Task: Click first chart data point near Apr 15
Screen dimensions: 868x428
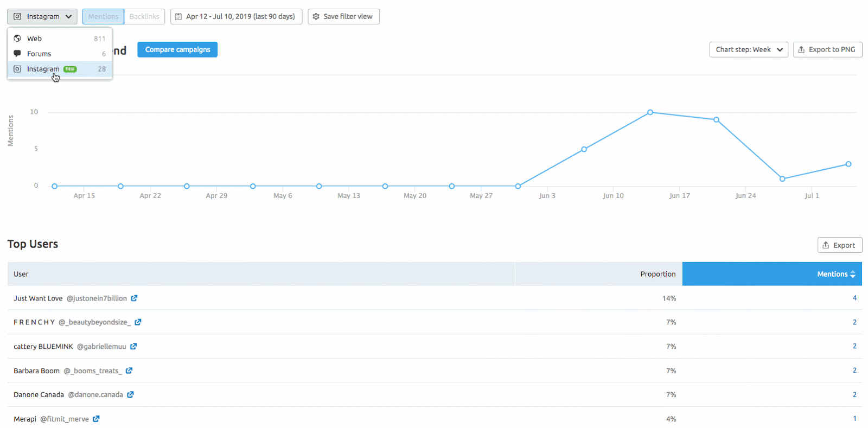Action: tap(54, 186)
